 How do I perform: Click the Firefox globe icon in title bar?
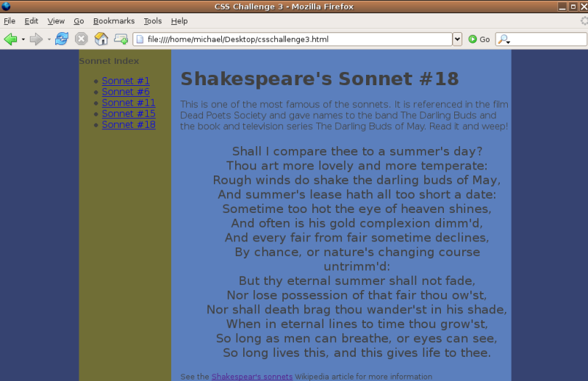(x=6, y=6)
